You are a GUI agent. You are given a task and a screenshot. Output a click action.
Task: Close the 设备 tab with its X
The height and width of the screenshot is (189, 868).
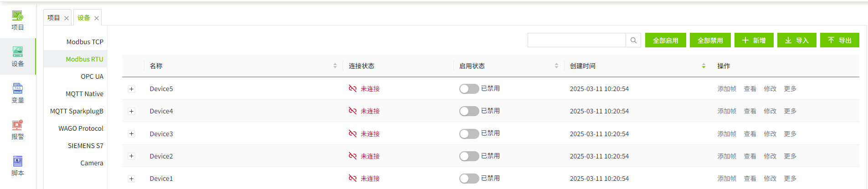click(x=97, y=18)
